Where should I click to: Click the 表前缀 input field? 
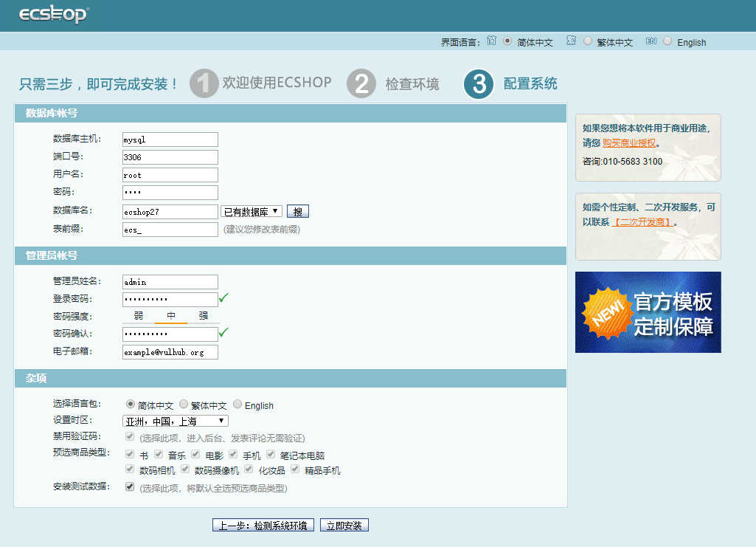pyautogui.click(x=170, y=230)
